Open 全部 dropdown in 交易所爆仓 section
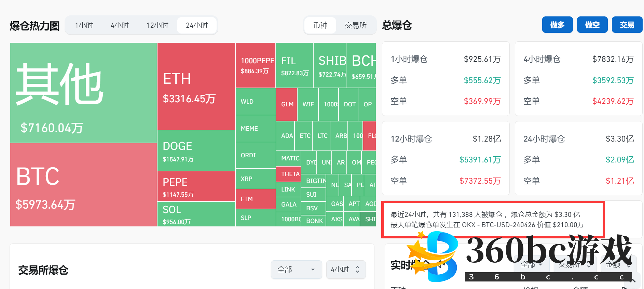Image resolution: width=644 pixels, height=289 pixels. tap(296, 270)
